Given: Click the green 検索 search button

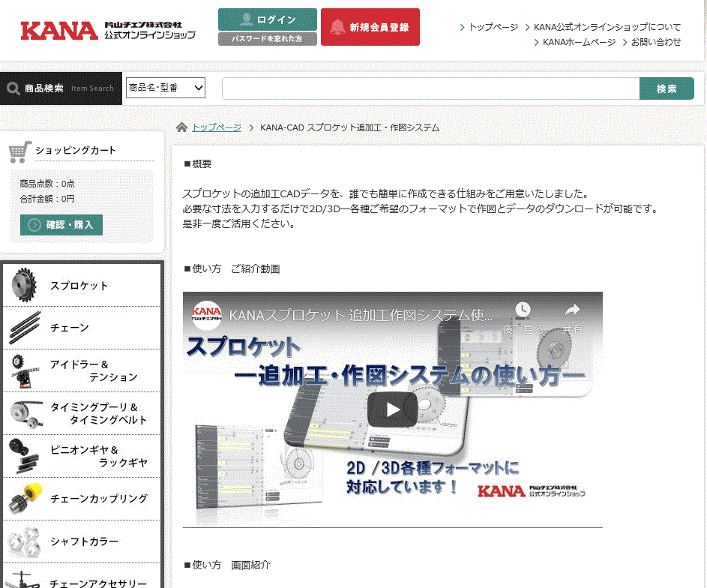Looking at the screenshot, I should tap(667, 88).
